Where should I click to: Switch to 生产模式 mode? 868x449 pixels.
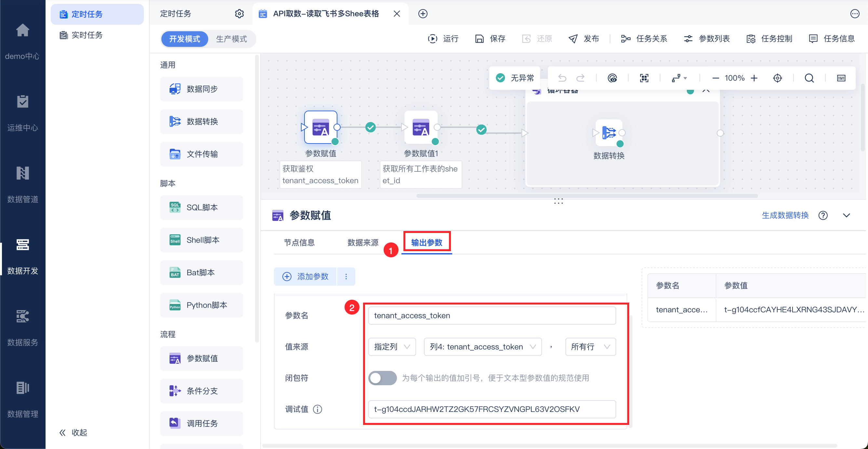(231, 39)
